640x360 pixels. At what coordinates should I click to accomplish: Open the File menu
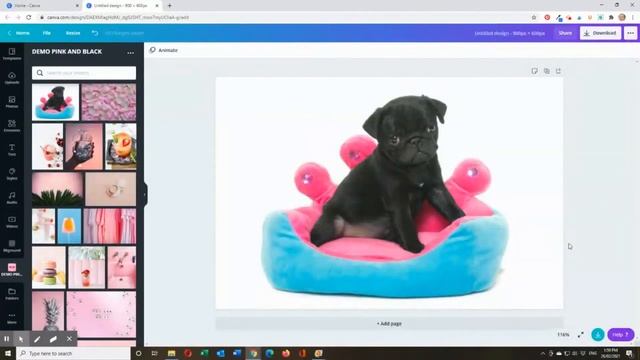point(47,33)
